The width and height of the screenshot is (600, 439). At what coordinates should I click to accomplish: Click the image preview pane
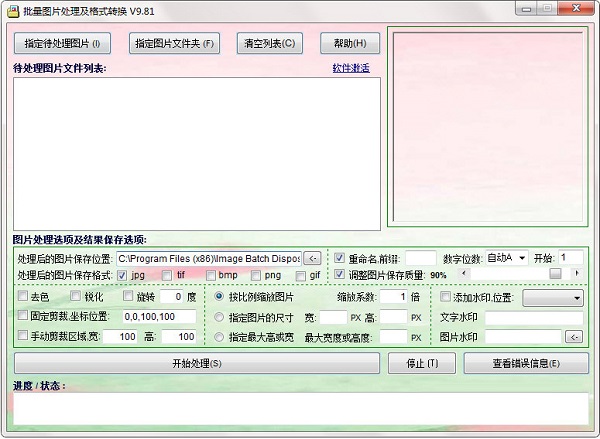pos(488,127)
